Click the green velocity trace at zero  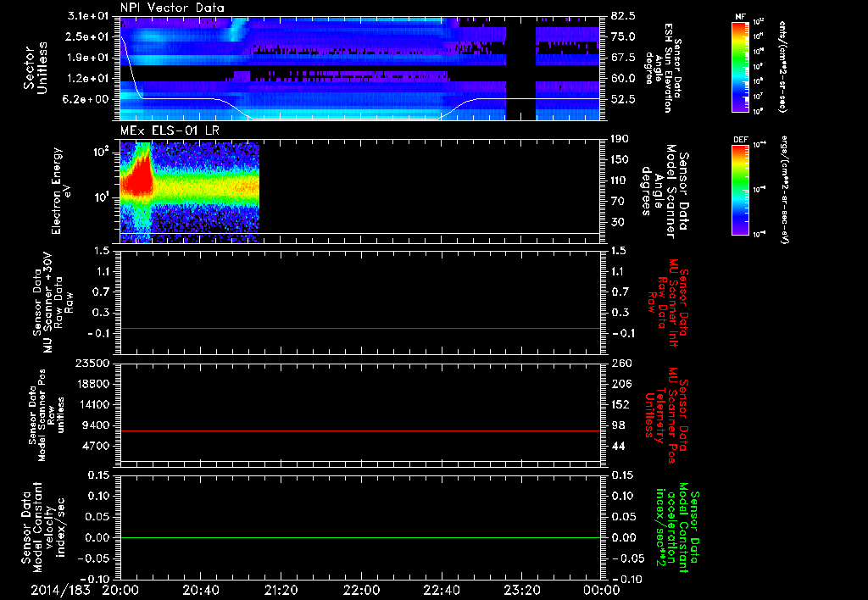pos(360,537)
